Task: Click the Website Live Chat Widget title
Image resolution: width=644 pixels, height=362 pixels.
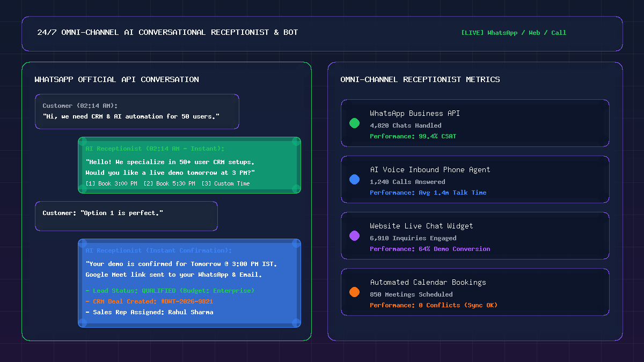Action: click(x=421, y=226)
